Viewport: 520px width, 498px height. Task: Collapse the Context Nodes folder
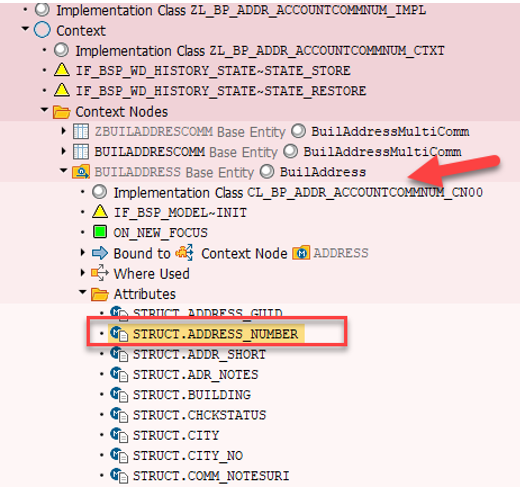point(44,110)
